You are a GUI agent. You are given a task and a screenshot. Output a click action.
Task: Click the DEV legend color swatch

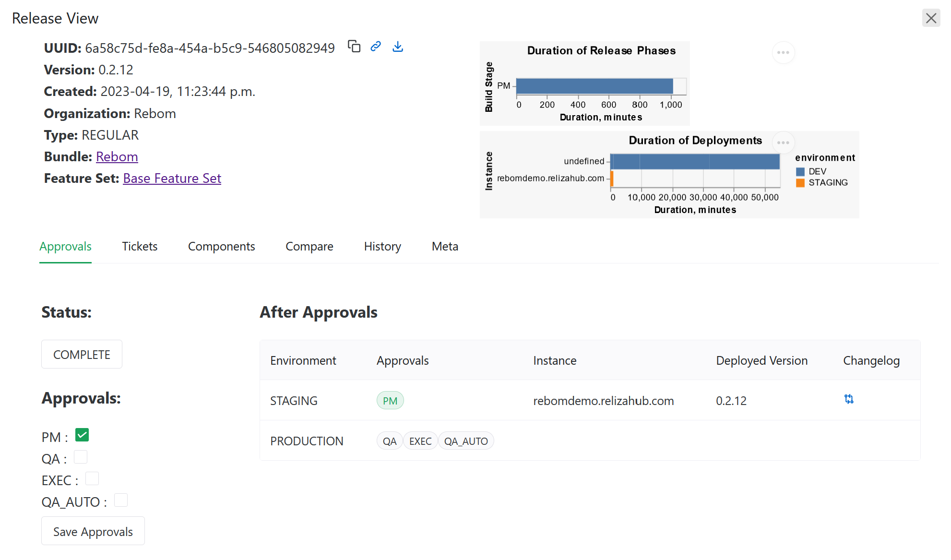pyautogui.click(x=800, y=172)
